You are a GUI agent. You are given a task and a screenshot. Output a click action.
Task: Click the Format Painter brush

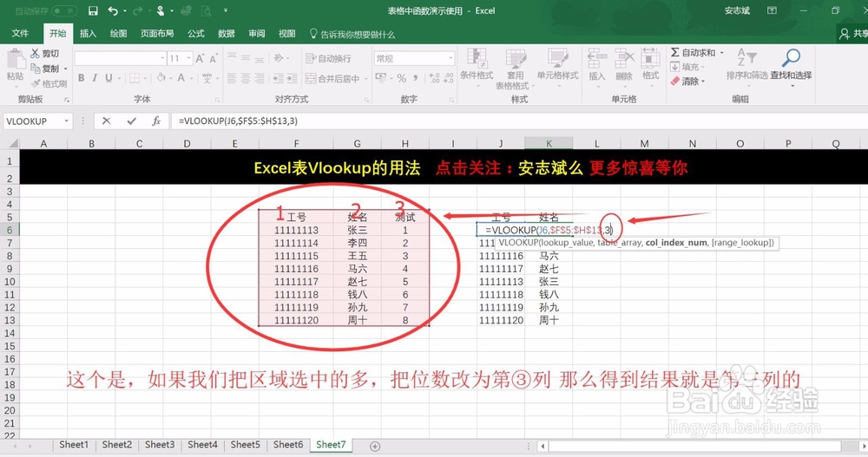(35, 83)
